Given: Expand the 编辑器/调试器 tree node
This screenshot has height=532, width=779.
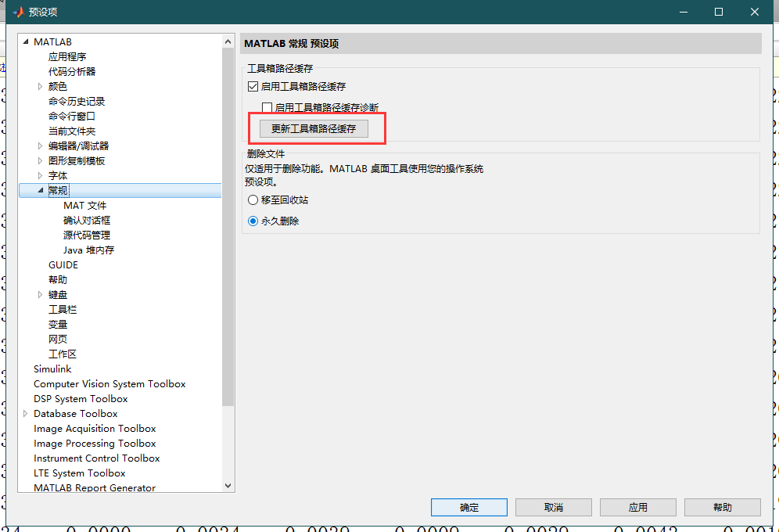Looking at the screenshot, I should [x=40, y=146].
